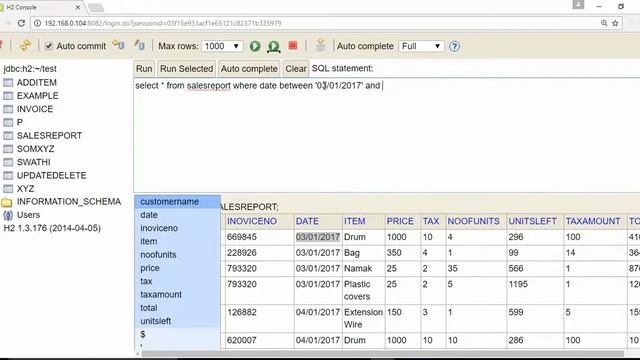The image size is (640, 360).
Task: Choose date from autocomplete list
Action: (177, 215)
